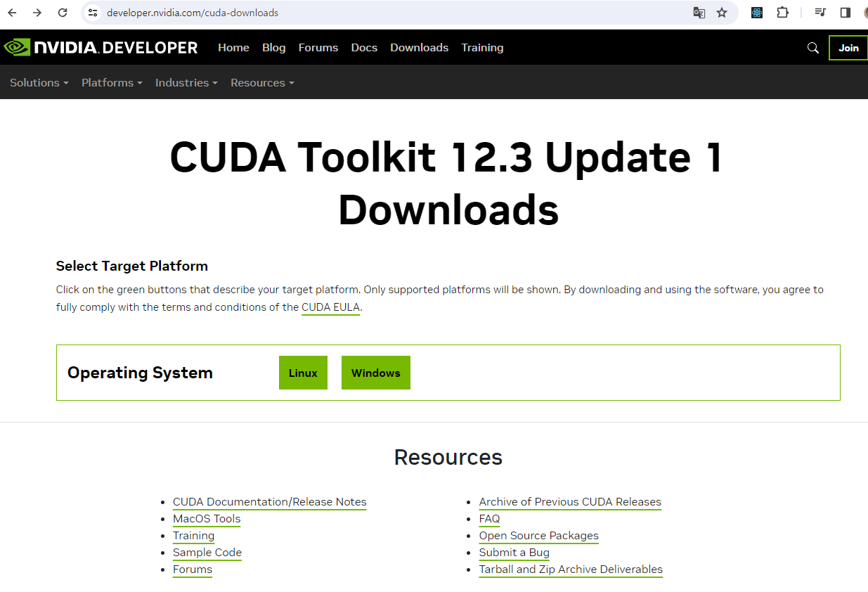This screenshot has width=868, height=592.
Task: Open the MacOS Tools link
Action: 207,519
